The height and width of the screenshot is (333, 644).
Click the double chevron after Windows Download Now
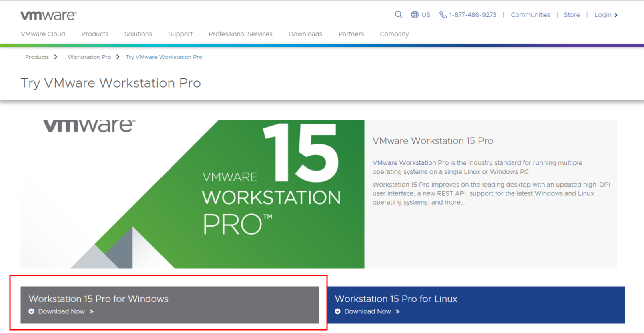[92, 311]
